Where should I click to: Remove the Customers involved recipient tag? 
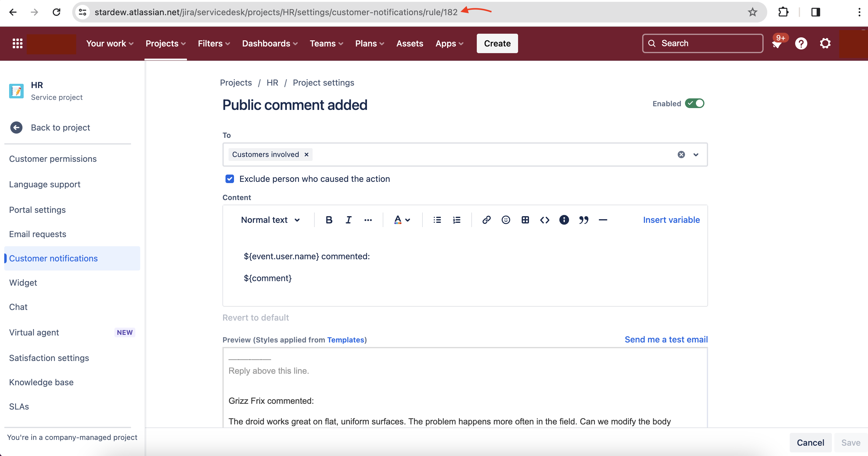(306, 154)
